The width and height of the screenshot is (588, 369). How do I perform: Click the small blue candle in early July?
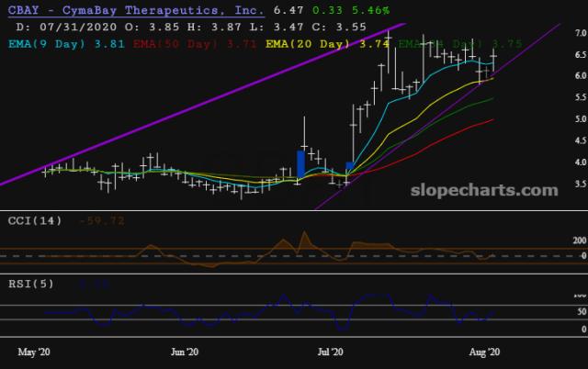pos(350,169)
